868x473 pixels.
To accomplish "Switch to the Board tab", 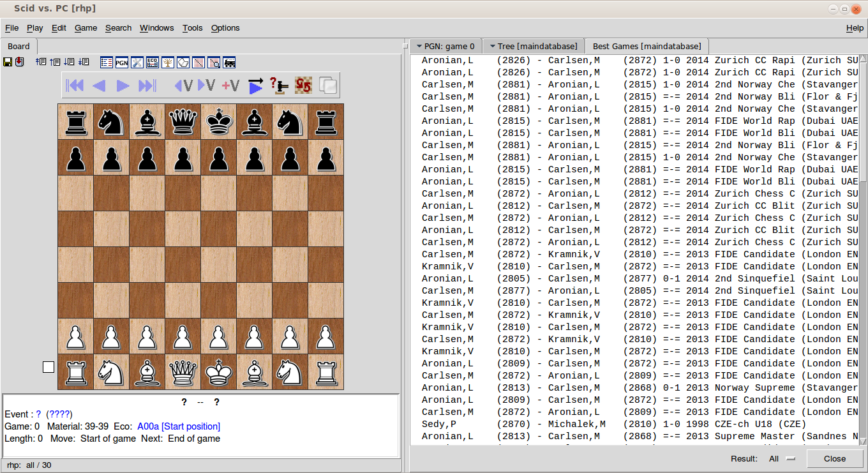I will pyautogui.click(x=19, y=47).
